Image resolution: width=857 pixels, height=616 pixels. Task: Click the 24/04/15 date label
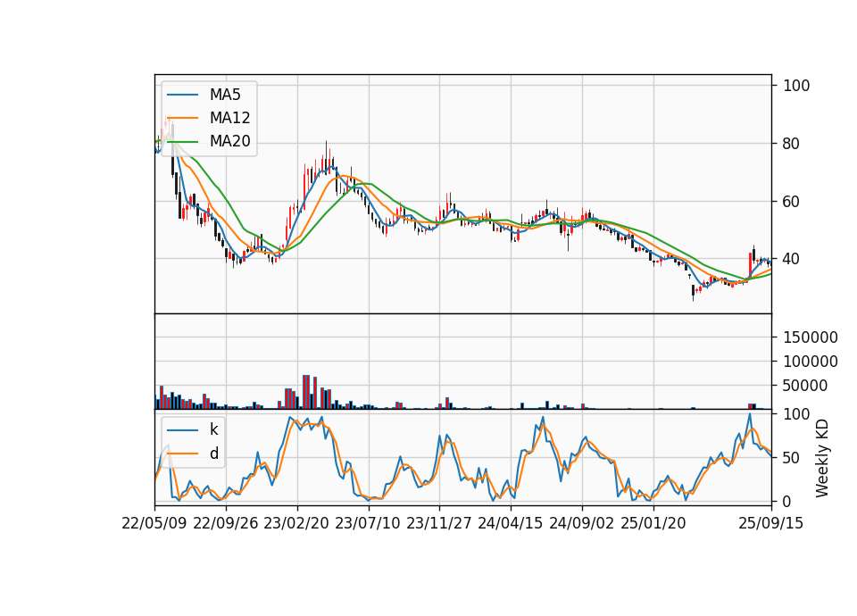(x=510, y=523)
